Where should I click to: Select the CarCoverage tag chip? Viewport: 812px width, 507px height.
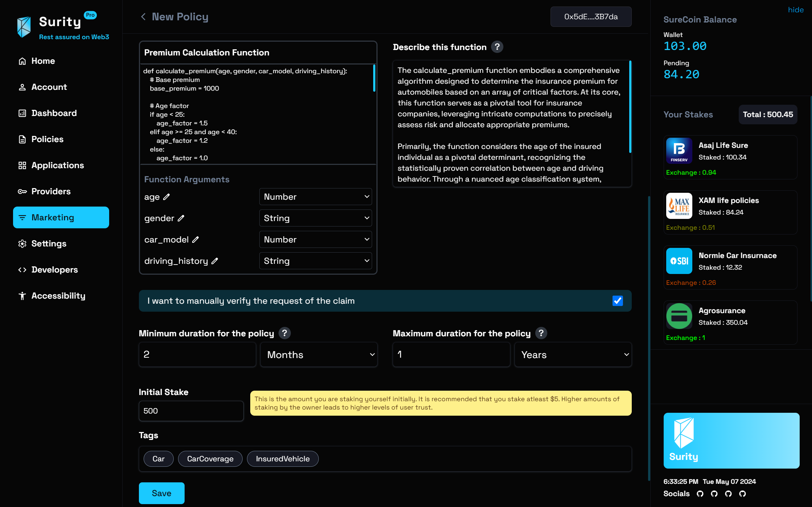pyautogui.click(x=210, y=459)
